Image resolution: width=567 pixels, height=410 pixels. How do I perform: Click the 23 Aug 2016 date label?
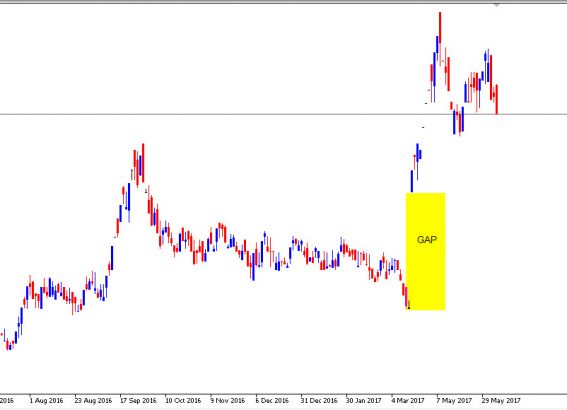point(93,401)
